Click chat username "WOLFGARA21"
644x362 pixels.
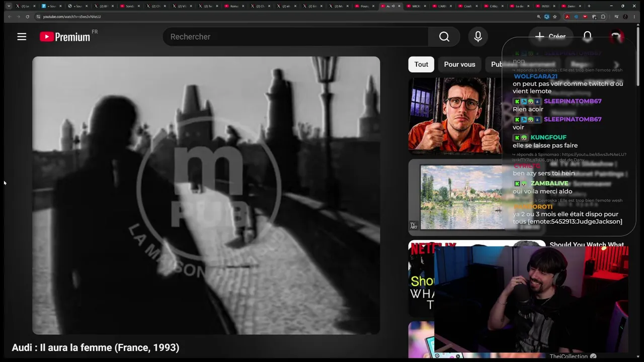coord(535,76)
